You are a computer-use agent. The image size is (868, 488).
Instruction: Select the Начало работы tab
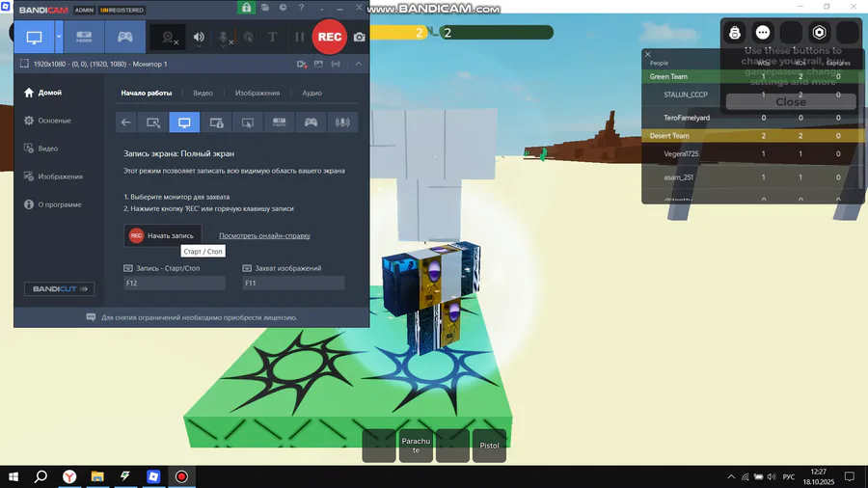[147, 93]
